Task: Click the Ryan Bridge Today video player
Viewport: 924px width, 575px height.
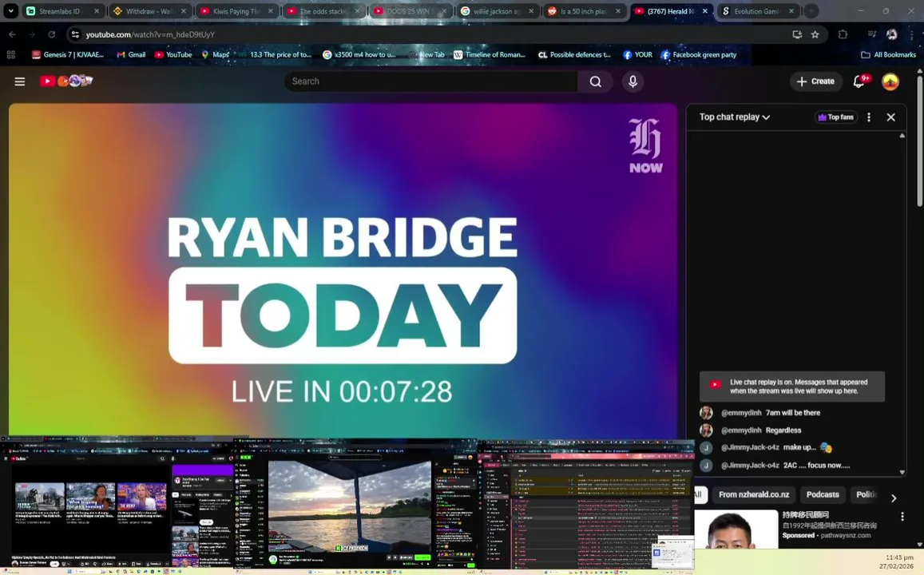Action: (343, 271)
